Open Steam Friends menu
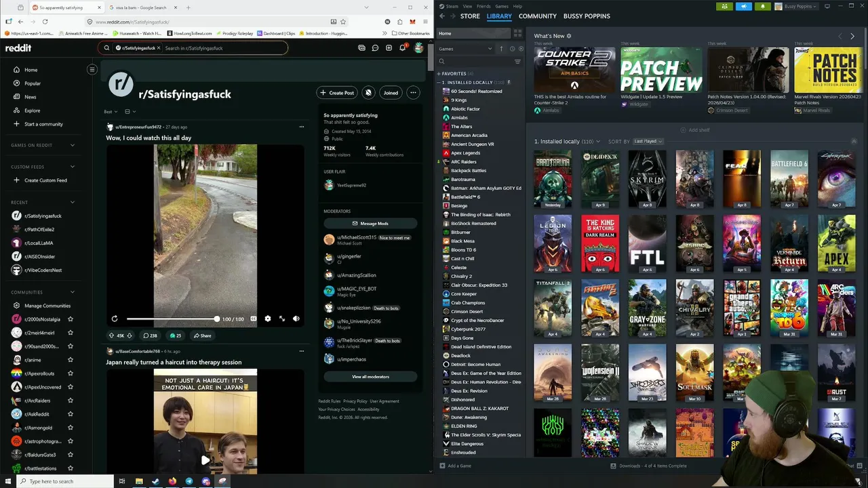 484,6
